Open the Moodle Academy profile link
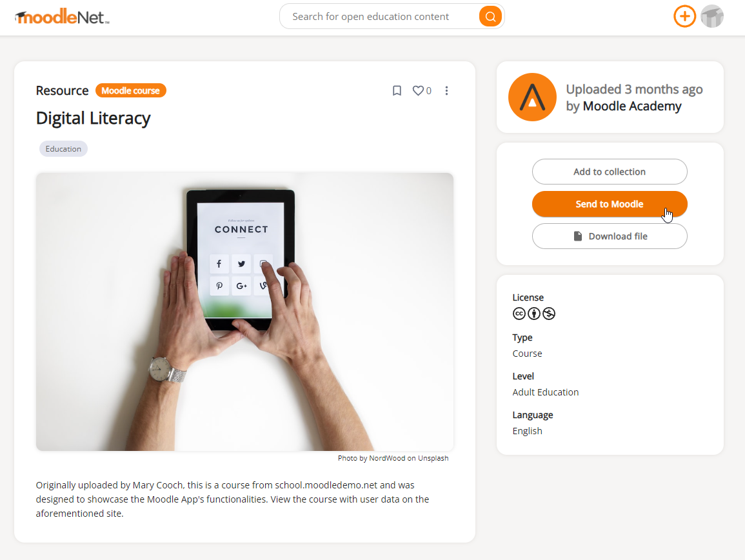This screenshot has width=745, height=560. pos(632,106)
